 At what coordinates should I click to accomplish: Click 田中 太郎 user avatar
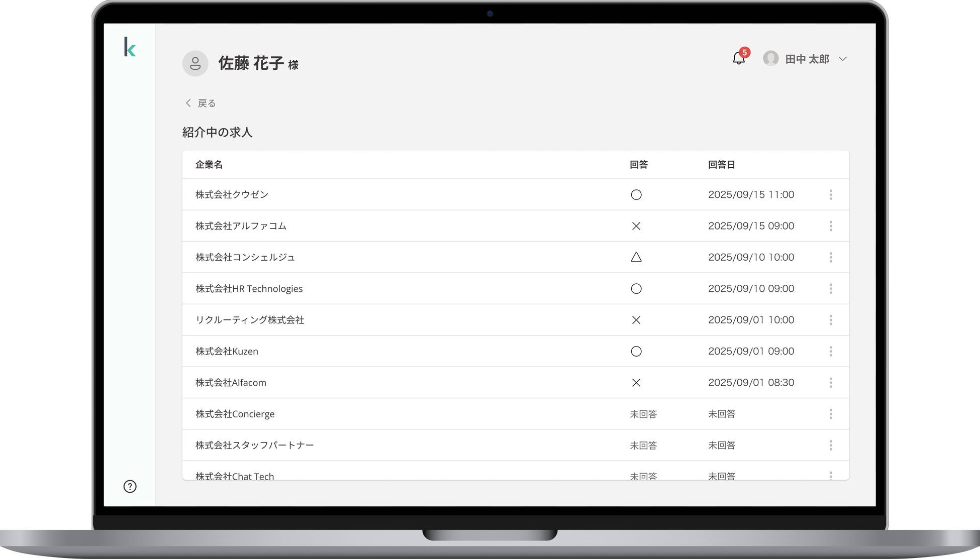click(x=770, y=59)
